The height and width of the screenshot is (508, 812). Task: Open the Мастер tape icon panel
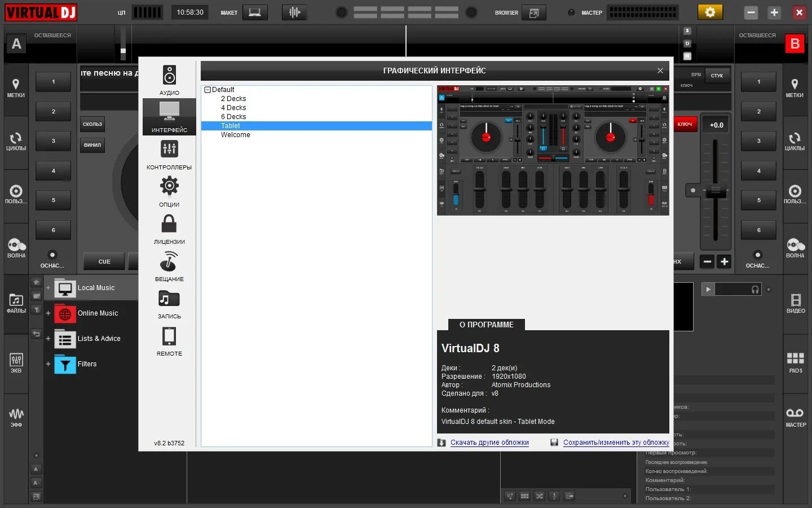[x=796, y=418]
